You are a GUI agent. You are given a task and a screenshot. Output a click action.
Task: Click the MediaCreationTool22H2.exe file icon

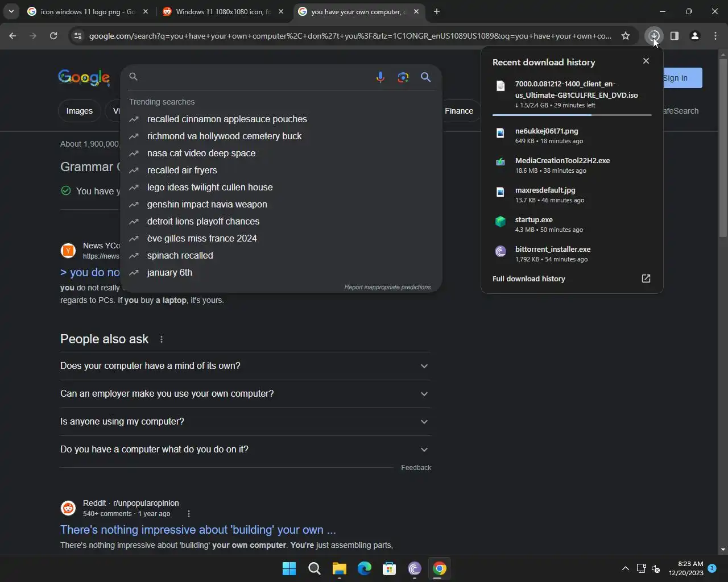click(500, 162)
